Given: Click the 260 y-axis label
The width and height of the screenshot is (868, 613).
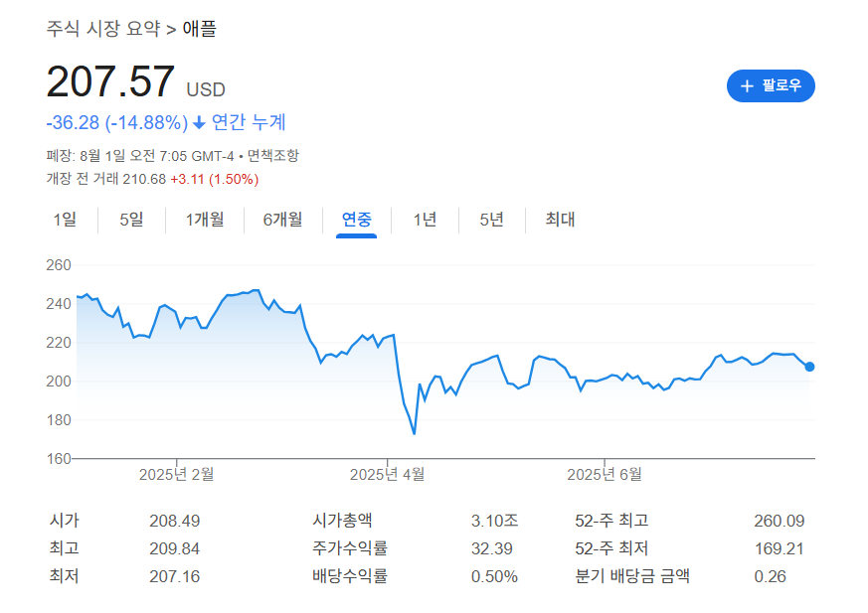Looking at the screenshot, I should [59, 265].
